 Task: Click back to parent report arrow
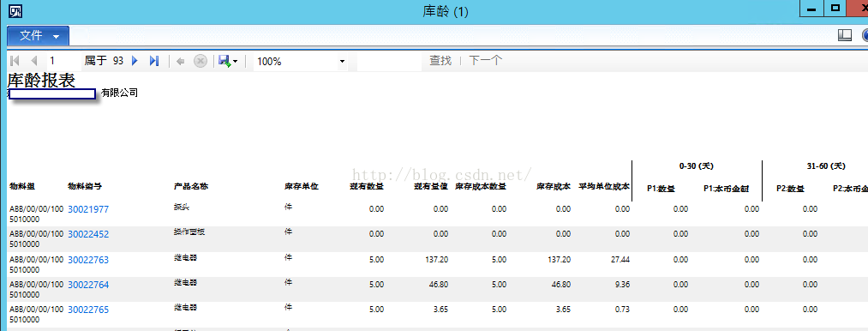[180, 61]
